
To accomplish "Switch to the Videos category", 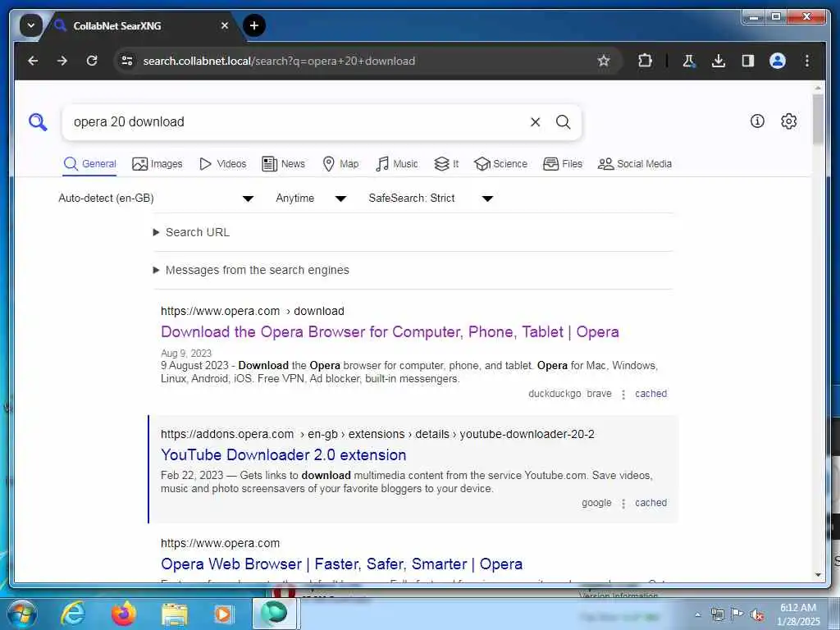I will [222, 164].
